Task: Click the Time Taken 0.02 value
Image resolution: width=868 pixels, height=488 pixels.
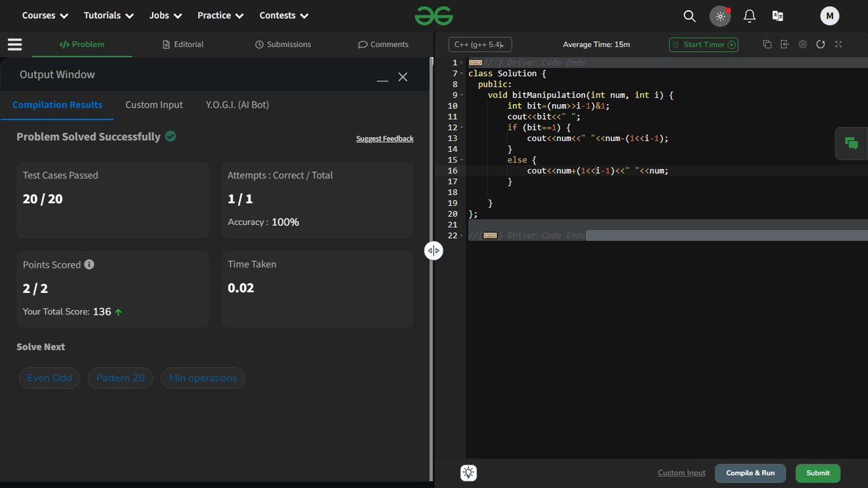Action: coord(241,288)
